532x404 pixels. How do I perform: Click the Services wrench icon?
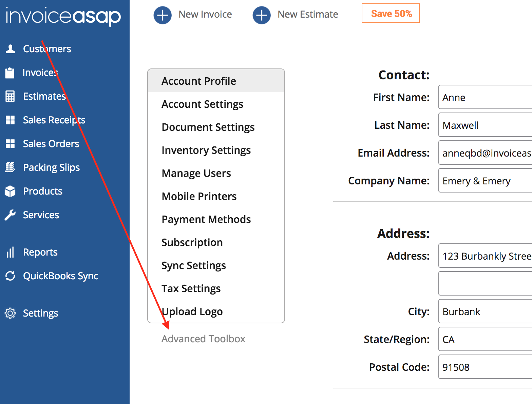[x=10, y=215]
